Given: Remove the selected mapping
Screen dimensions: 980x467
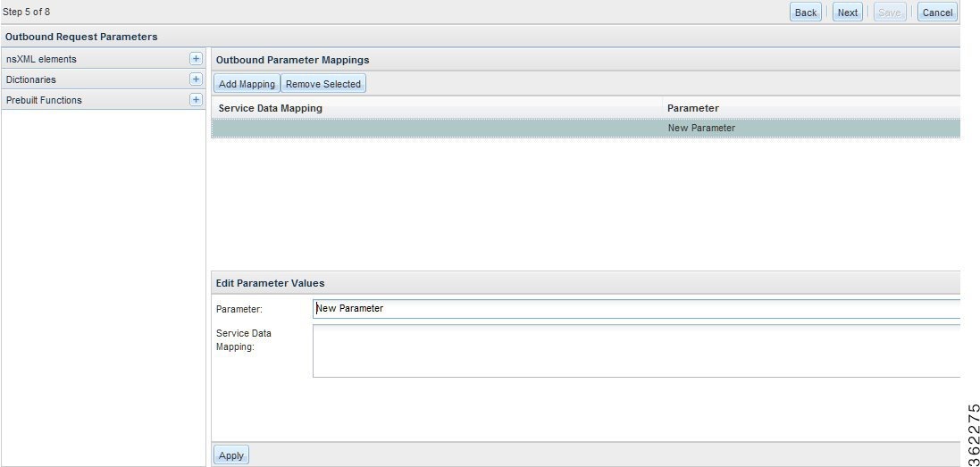Looking at the screenshot, I should click(323, 84).
